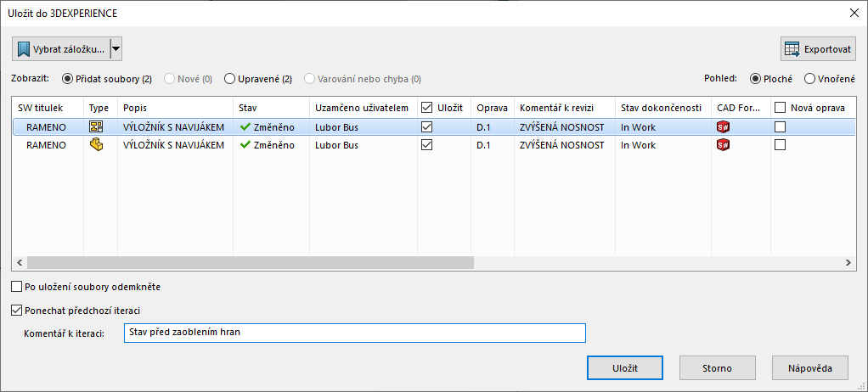Enable the Po uložení soubory odemkněte checkbox
Image resolution: width=868 pixels, height=392 pixels.
[x=17, y=287]
